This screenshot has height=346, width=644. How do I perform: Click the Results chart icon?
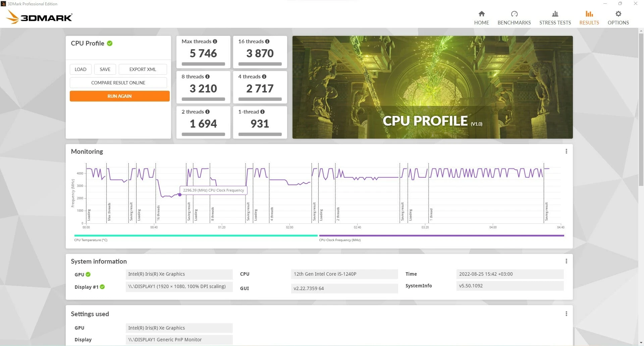click(589, 14)
